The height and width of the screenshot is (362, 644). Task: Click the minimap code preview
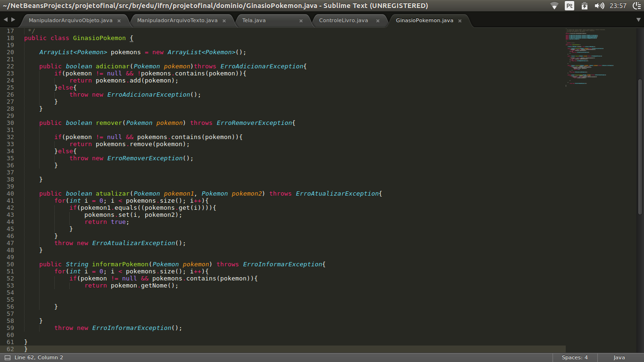click(x=589, y=57)
